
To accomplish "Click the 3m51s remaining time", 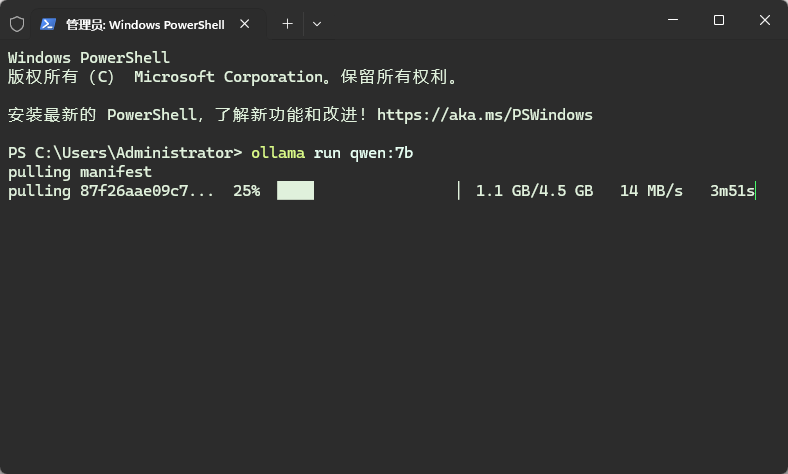I will coord(732,191).
